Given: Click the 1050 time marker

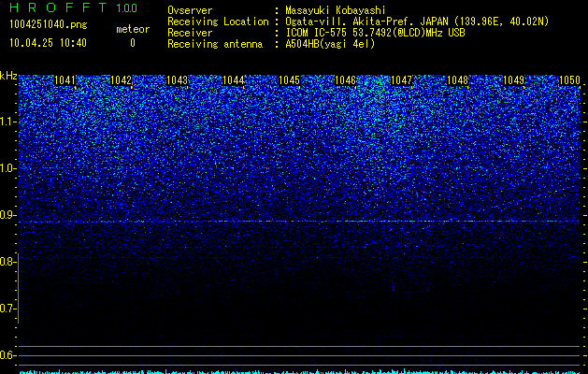Looking at the screenshot, I should [x=569, y=80].
